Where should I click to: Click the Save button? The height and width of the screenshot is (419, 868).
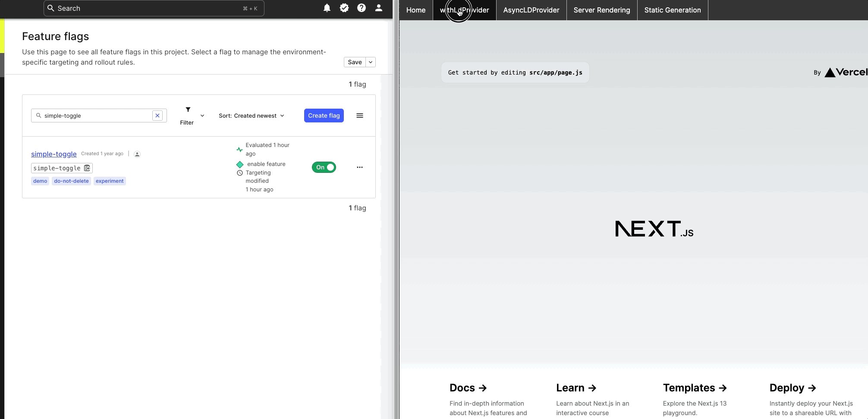(x=355, y=62)
